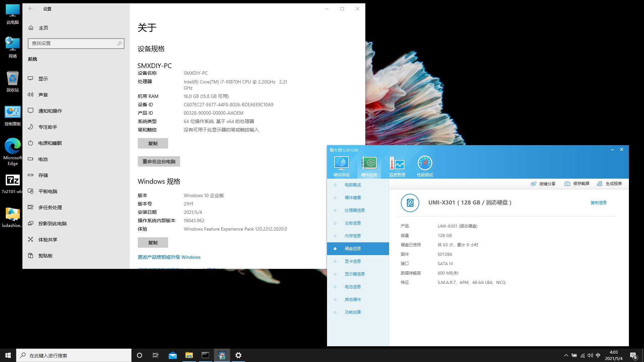Open 声音 settings page
644x362 pixels.
coord(76,95)
